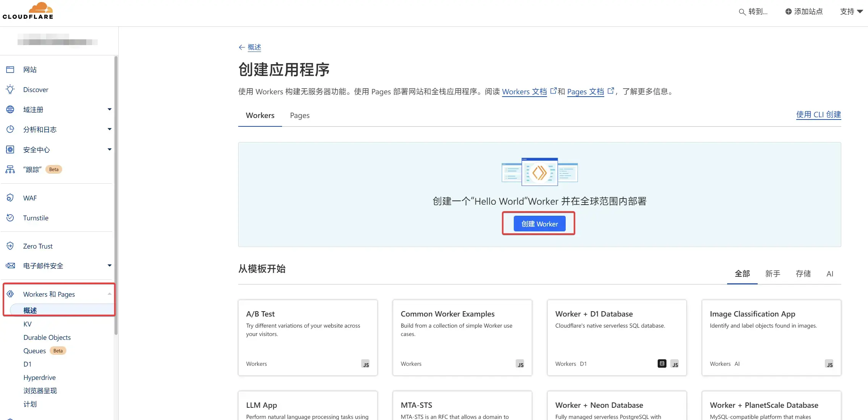Screen dimensions: 868x420
Task: Click the WAF shield icon
Action: click(10, 198)
